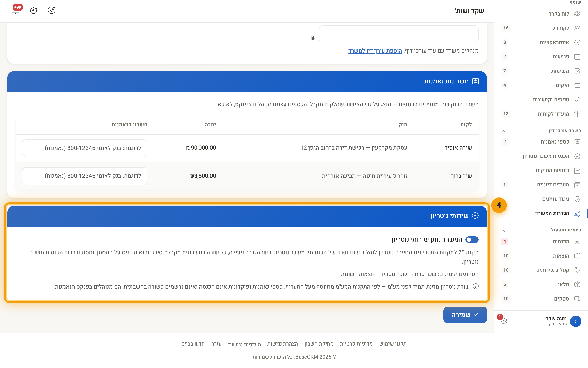Open קטלוג שירותים menu item

click(x=541, y=270)
